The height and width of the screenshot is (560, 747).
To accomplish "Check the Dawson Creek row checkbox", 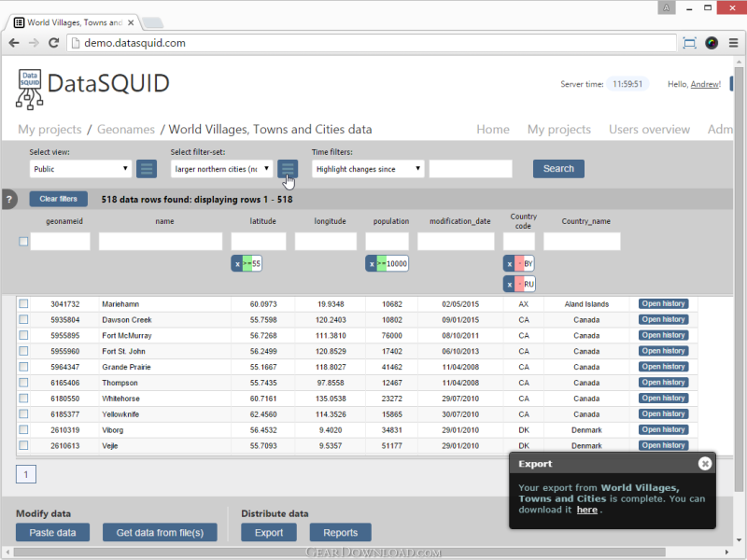I will click(x=23, y=319).
